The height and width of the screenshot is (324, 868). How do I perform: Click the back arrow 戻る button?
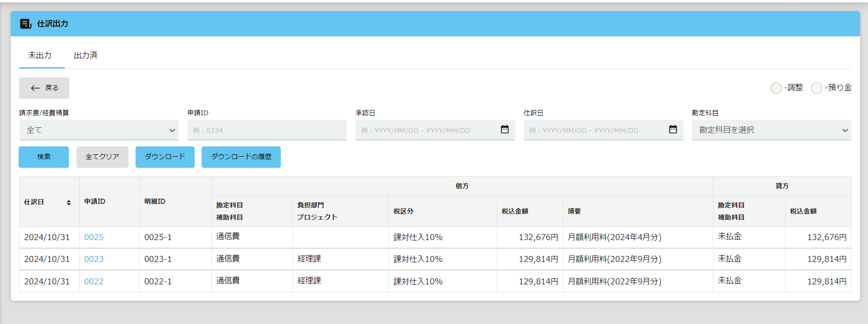pos(44,88)
